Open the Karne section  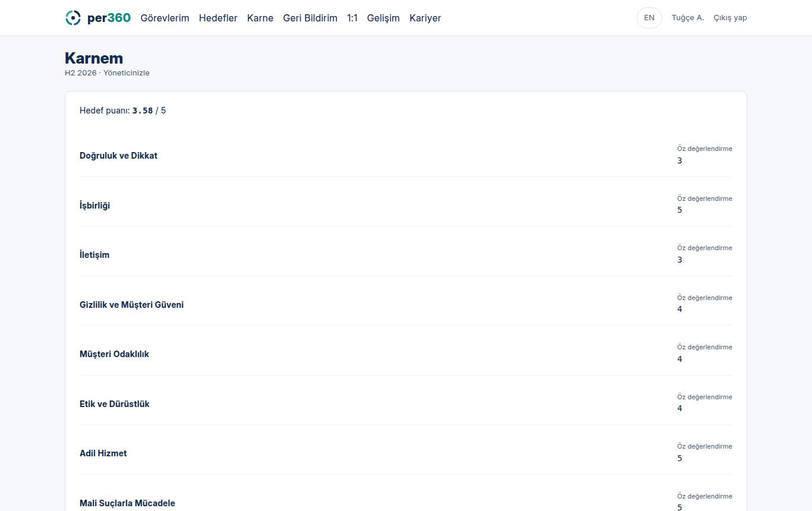coord(260,18)
